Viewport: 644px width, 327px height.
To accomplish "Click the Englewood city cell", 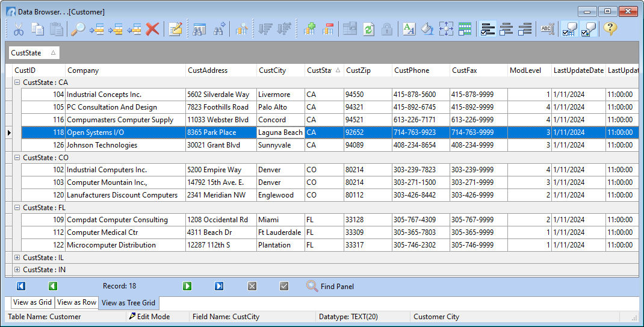I will point(280,195).
